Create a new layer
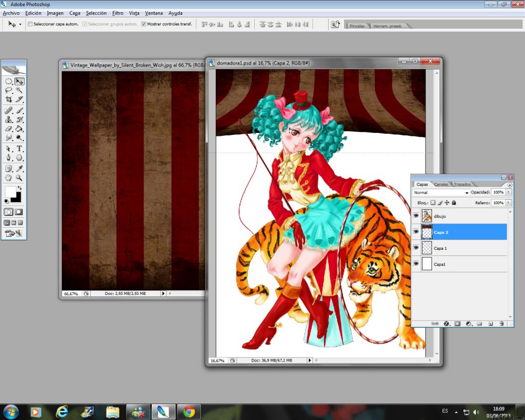 pyautogui.click(x=491, y=324)
